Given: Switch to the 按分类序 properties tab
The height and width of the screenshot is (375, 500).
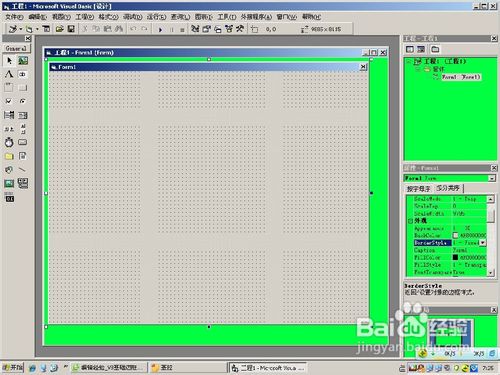Looking at the screenshot, I should 448,188.
